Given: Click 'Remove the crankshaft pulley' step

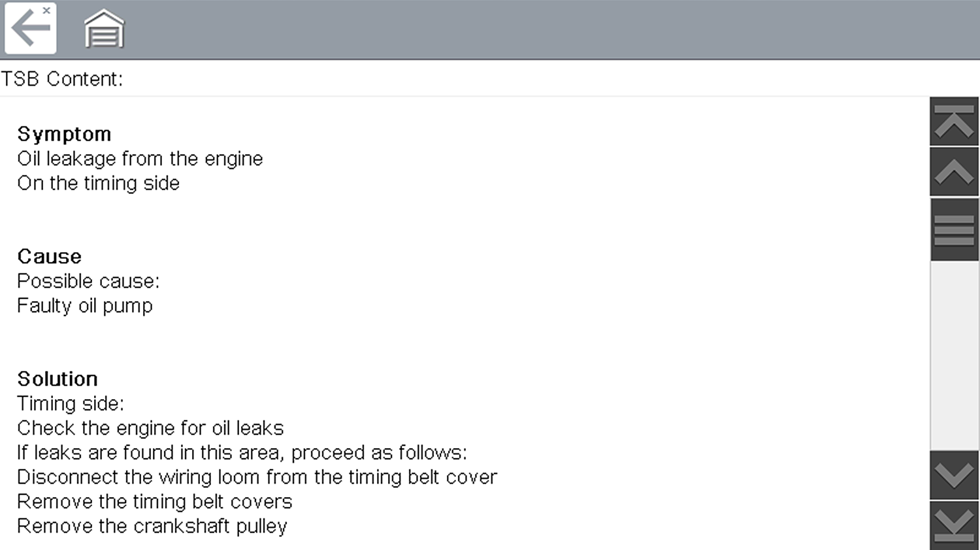Looking at the screenshot, I should click(x=152, y=526).
